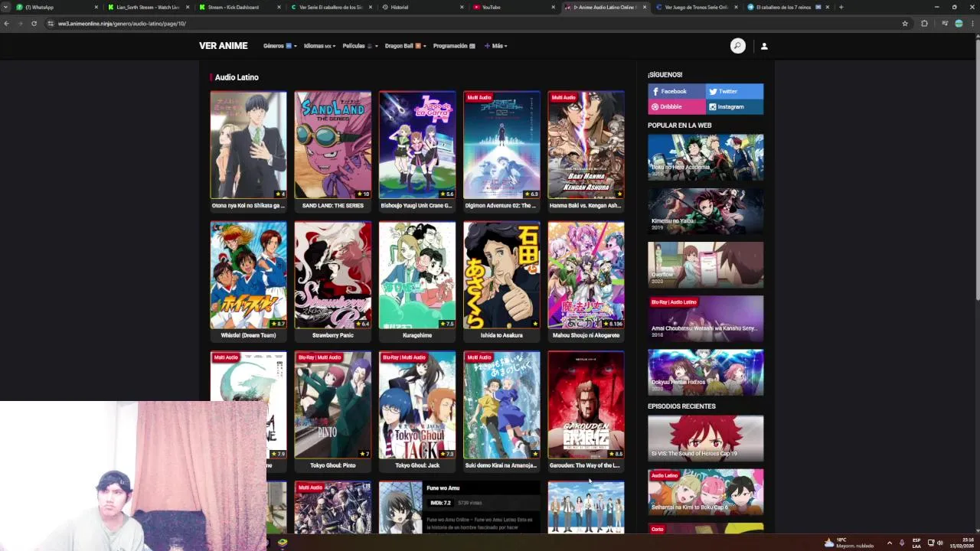
Task: Open Bishoujo Yuugi Unit Crane Game poster
Action: [416, 145]
